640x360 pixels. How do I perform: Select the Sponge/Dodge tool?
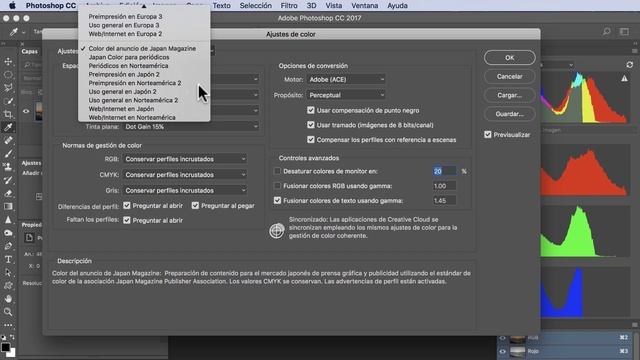[x=8, y=233]
